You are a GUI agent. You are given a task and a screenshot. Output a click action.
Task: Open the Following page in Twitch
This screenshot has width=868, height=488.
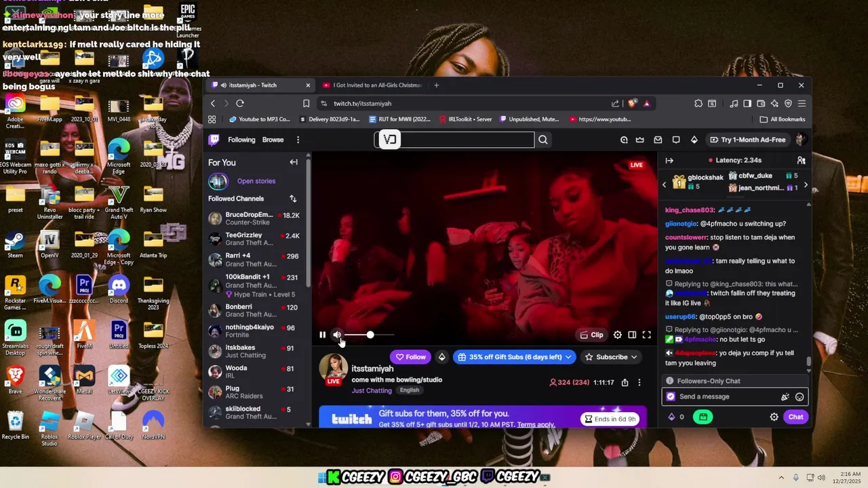click(241, 140)
